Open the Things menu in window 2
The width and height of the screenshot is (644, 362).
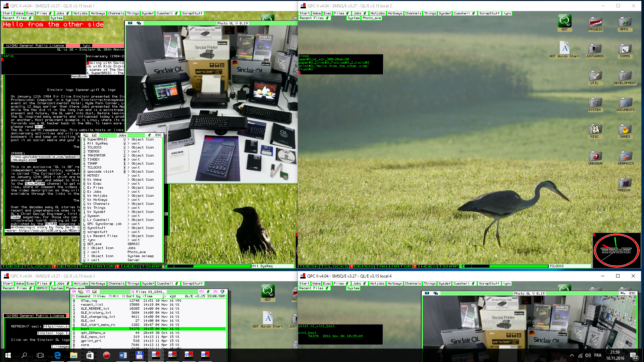(x=430, y=13)
